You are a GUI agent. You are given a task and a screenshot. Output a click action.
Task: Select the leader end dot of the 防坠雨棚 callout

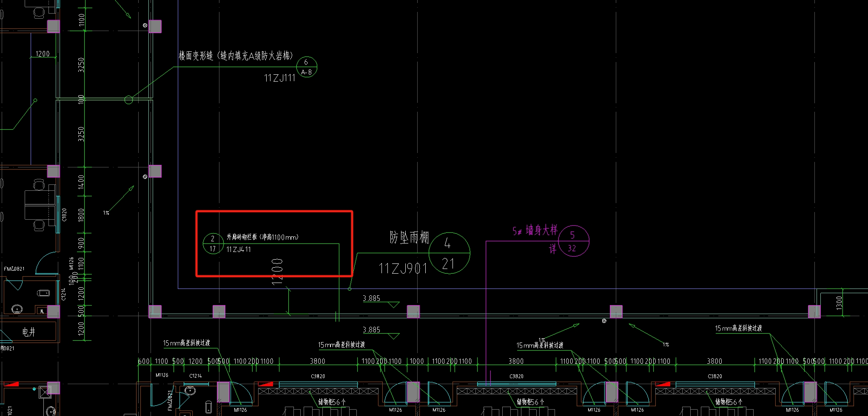(x=350, y=289)
